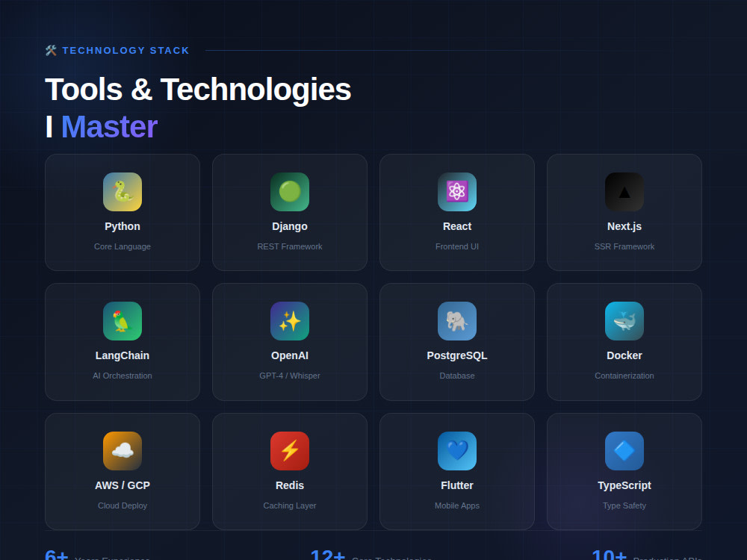
Task: Click the hammer and wrench icon
Action: coord(51,51)
